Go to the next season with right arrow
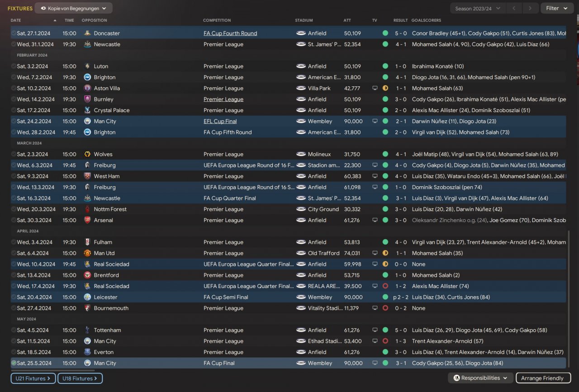 point(530,8)
